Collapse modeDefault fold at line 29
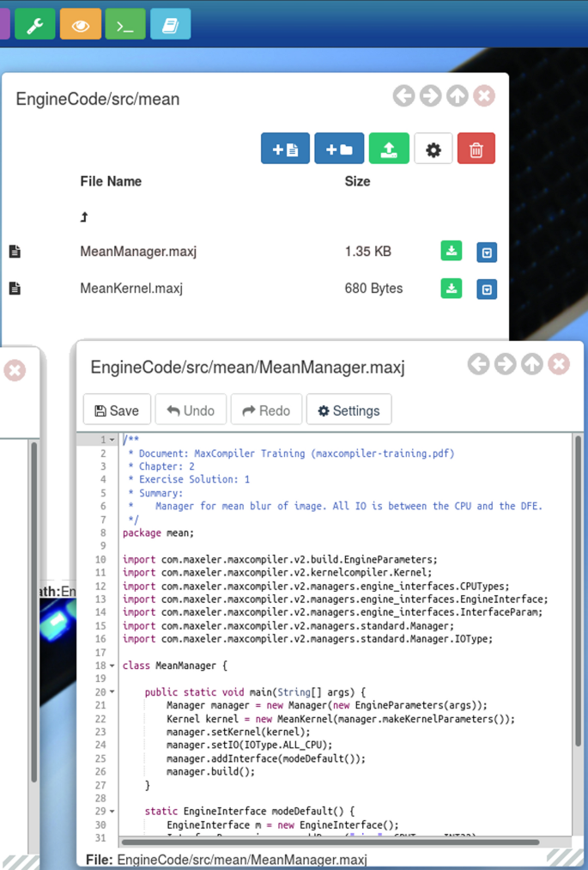This screenshot has height=870, width=588. (112, 812)
